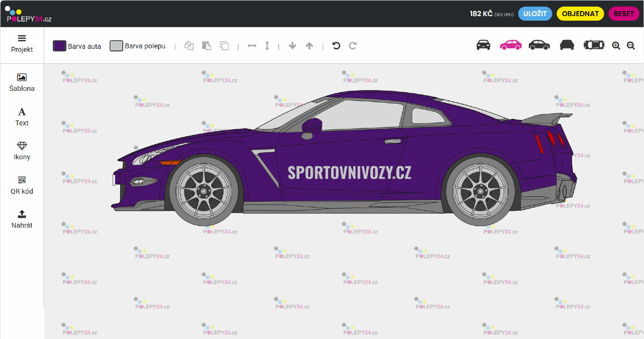Click the blue ULOŽIT button
The width and height of the screenshot is (644, 339).
(535, 14)
